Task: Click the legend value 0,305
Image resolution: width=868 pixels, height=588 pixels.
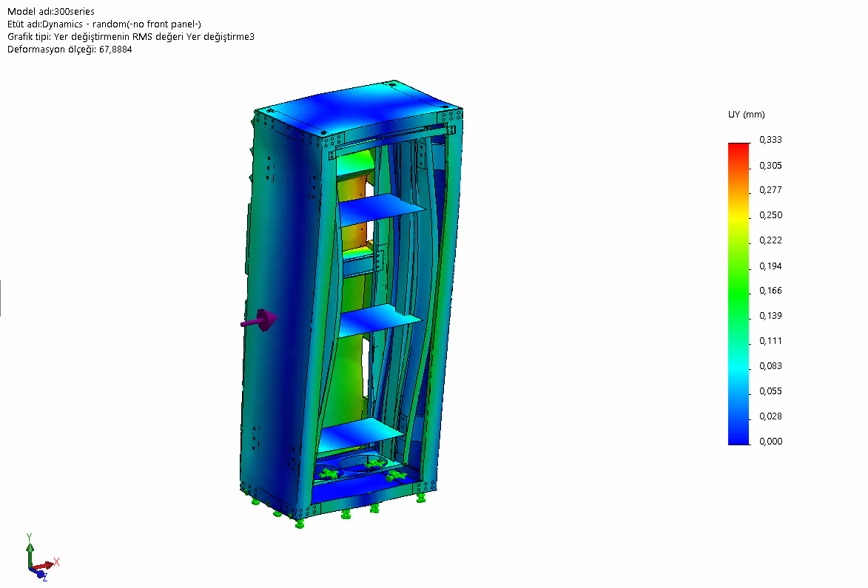Action: pos(770,166)
